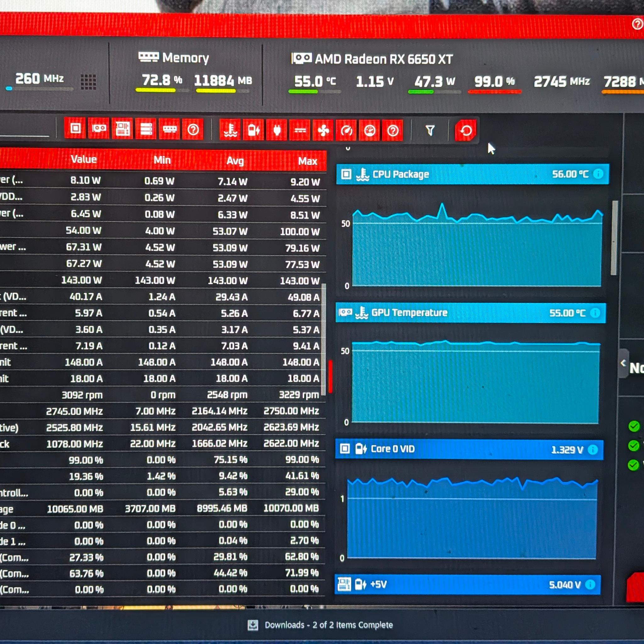Click the fan speed sensor filter icon
This screenshot has width=644, height=644.
coord(323,130)
